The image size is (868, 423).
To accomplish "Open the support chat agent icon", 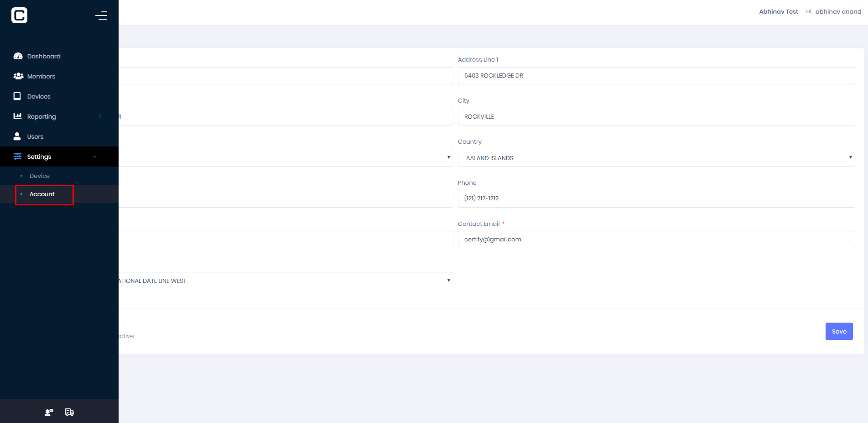I will click(x=49, y=412).
